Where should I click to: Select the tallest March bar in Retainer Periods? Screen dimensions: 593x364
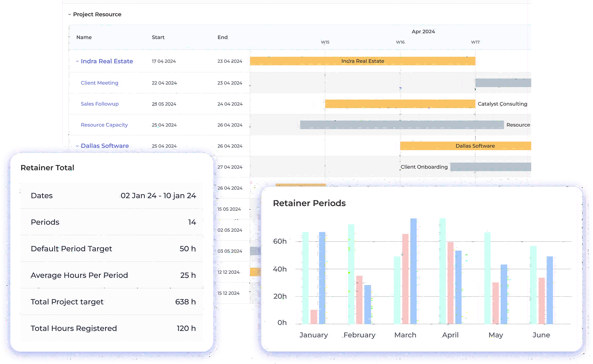point(413,270)
